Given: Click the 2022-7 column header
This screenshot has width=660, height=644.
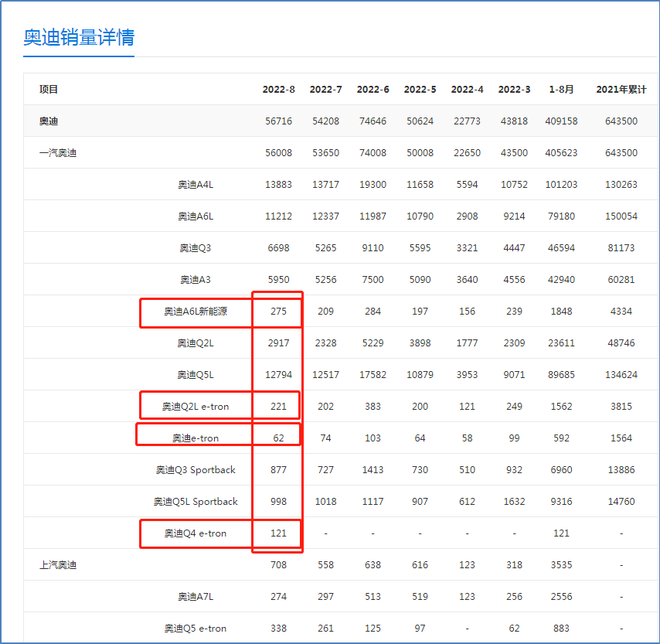Looking at the screenshot, I should [326, 89].
